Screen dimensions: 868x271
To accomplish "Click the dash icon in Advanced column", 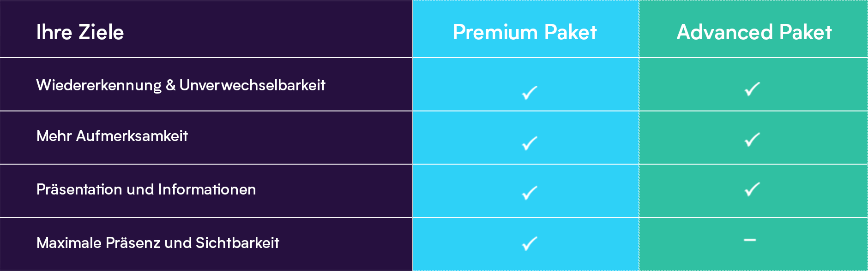I will pyautogui.click(x=750, y=240).
